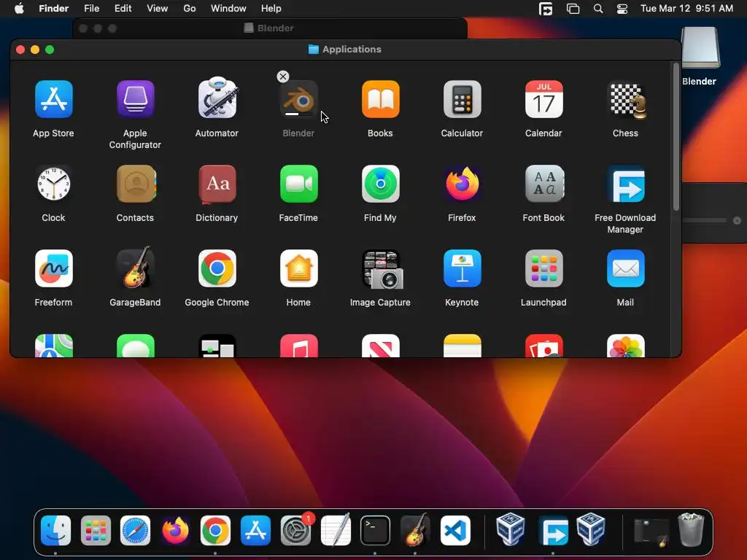Click the Applications folder title icon
The image size is (747, 560).
314,49
